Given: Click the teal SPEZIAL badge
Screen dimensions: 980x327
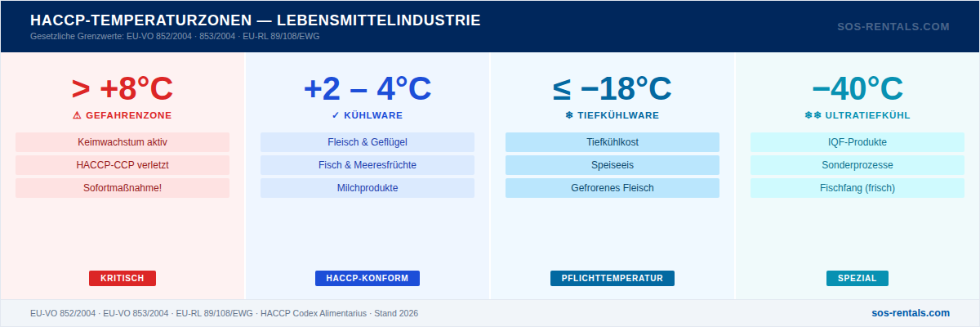Looking at the screenshot, I should coord(857,278).
